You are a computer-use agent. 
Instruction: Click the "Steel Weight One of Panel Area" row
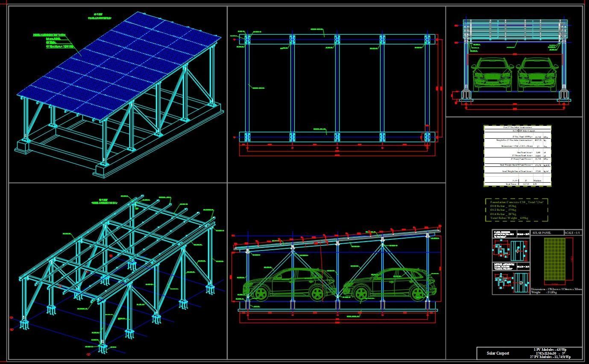click(x=517, y=171)
